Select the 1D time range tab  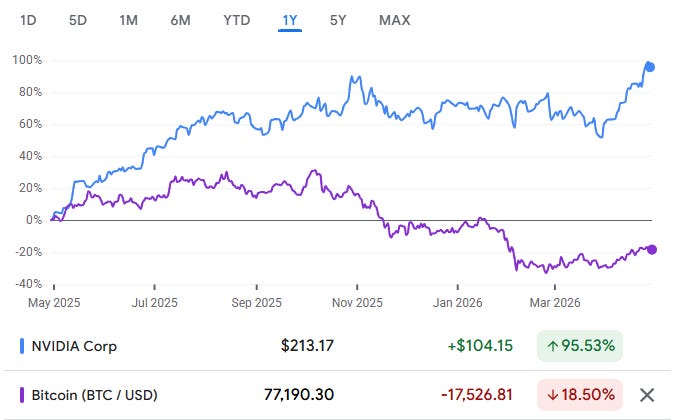(28, 20)
